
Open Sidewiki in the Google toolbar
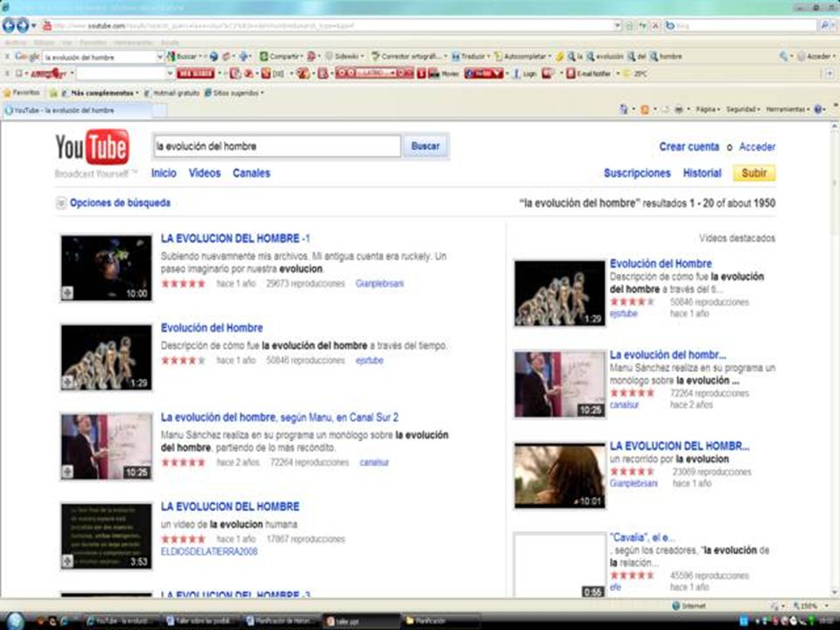pyautogui.click(x=345, y=56)
